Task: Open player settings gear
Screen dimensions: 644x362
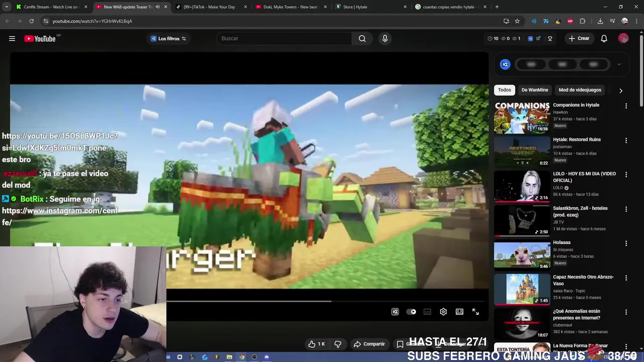Action: (x=443, y=312)
